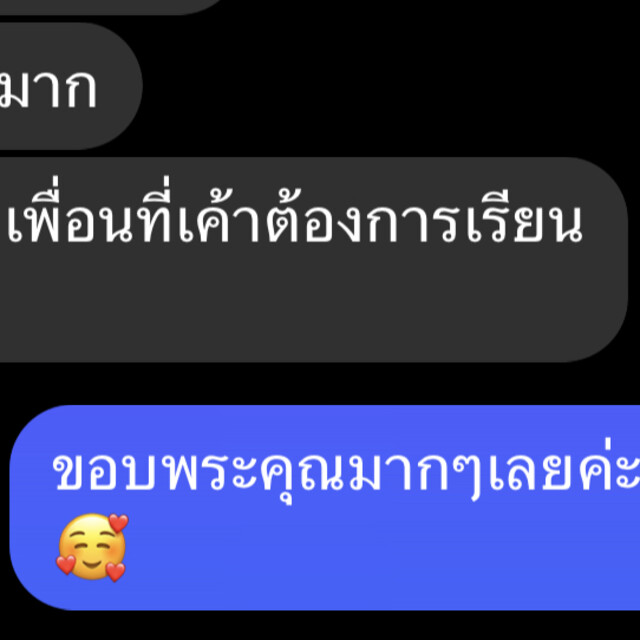This screenshot has height=640, width=640.
Task: Click black background right of "มาก" bubble
Action: [x=388, y=86]
